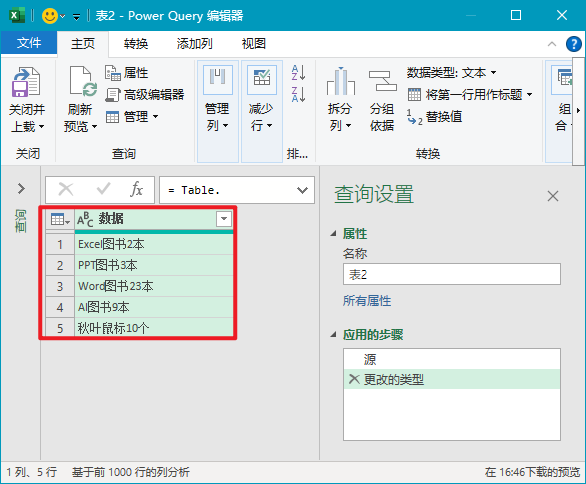
Task: Select row number 3 in the grid
Action: [x=60, y=286]
